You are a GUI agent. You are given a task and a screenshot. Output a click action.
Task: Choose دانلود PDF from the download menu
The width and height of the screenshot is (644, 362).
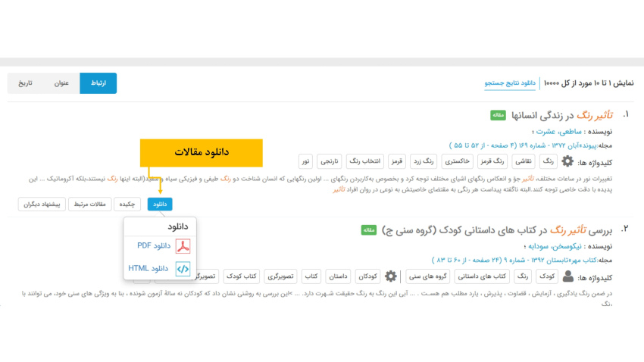[154, 246]
